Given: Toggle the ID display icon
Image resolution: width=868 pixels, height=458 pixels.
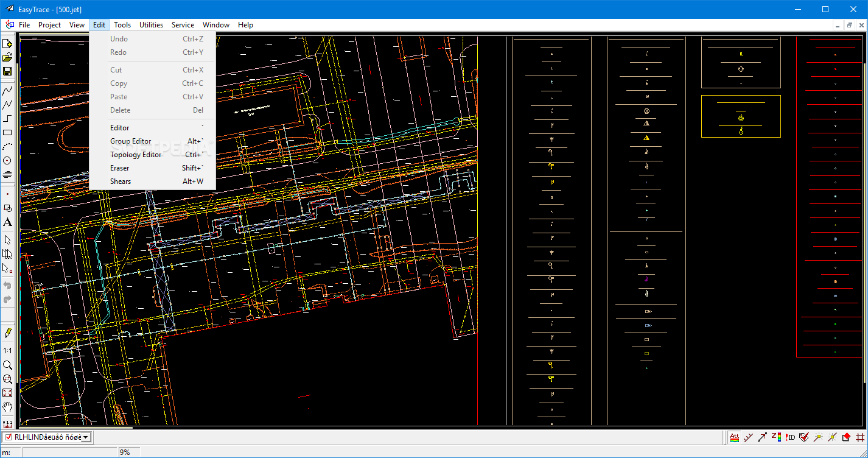Looking at the screenshot, I should pos(790,437).
